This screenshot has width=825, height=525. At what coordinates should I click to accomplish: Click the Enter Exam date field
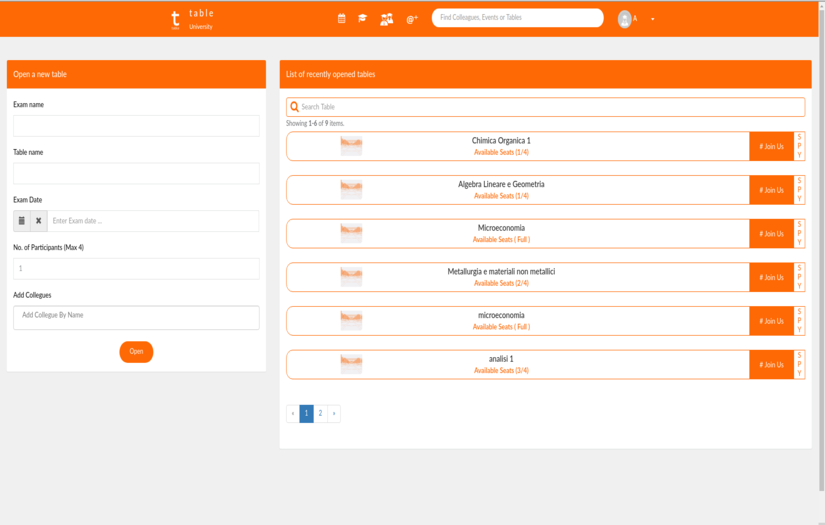pos(153,221)
